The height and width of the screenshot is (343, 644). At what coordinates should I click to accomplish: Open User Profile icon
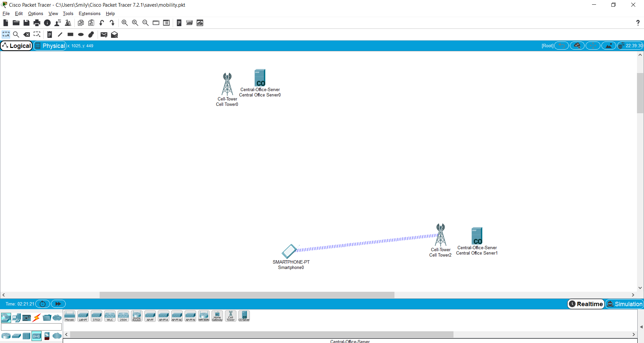58,23
